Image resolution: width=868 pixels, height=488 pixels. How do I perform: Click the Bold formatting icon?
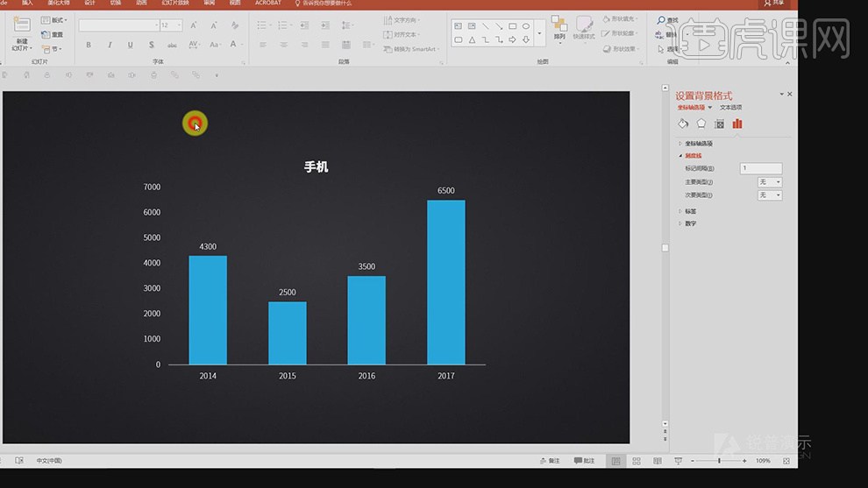(89, 45)
